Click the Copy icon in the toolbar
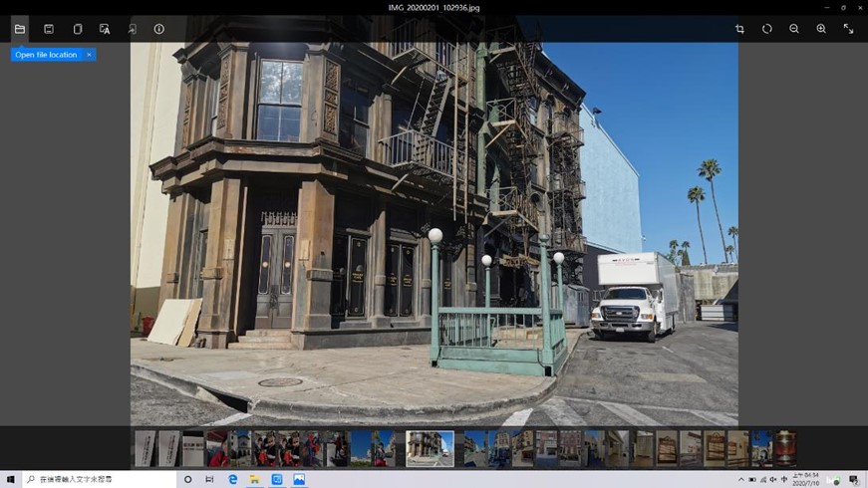This screenshot has width=868, height=488. click(x=77, y=29)
